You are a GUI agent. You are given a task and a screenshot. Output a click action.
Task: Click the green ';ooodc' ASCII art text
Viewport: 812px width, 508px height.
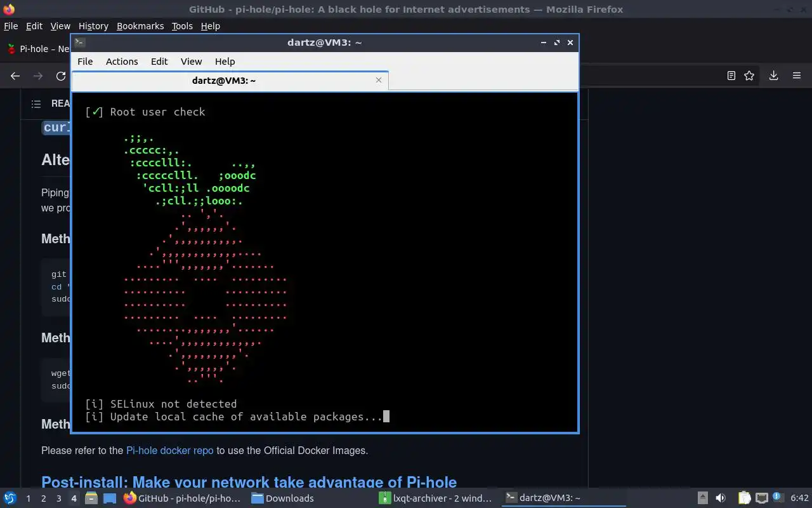pyautogui.click(x=237, y=175)
